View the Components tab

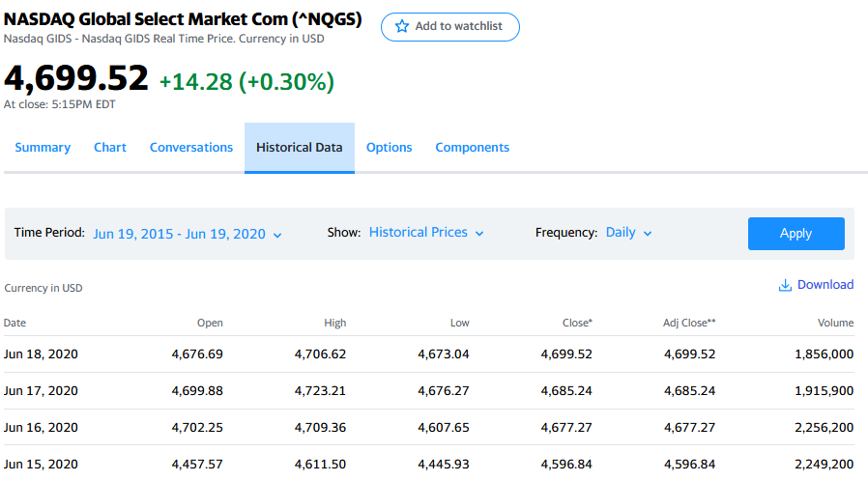(x=473, y=148)
